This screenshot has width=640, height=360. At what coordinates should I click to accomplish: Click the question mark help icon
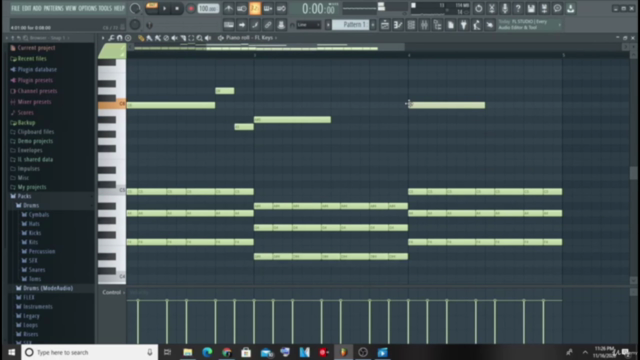click(x=518, y=8)
